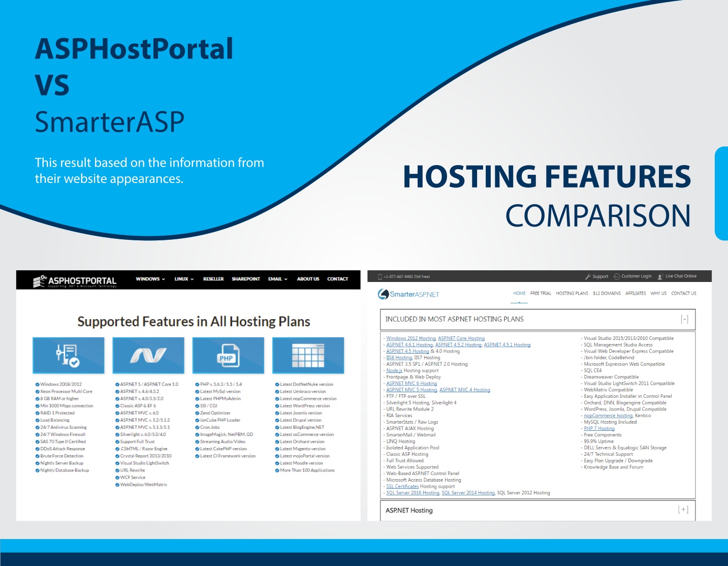Click the Support link in top bar

600,277
